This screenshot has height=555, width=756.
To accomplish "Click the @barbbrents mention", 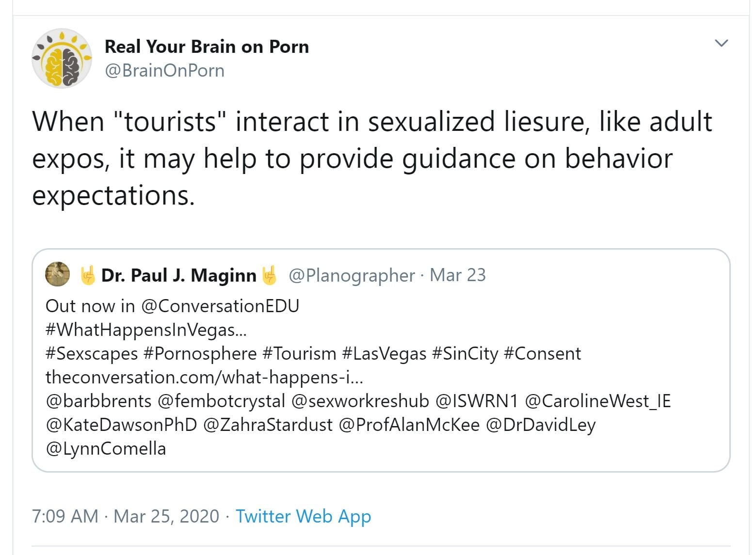I will (x=98, y=401).
